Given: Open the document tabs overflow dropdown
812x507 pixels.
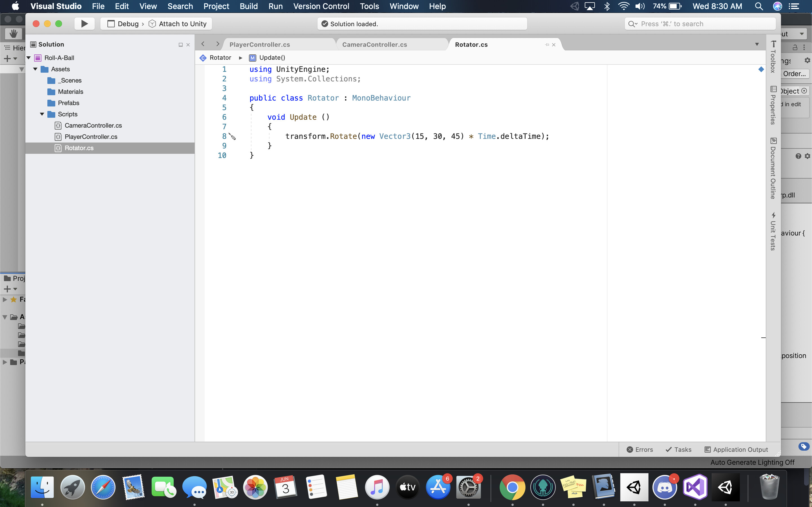Looking at the screenshot, I should (757, 44).
